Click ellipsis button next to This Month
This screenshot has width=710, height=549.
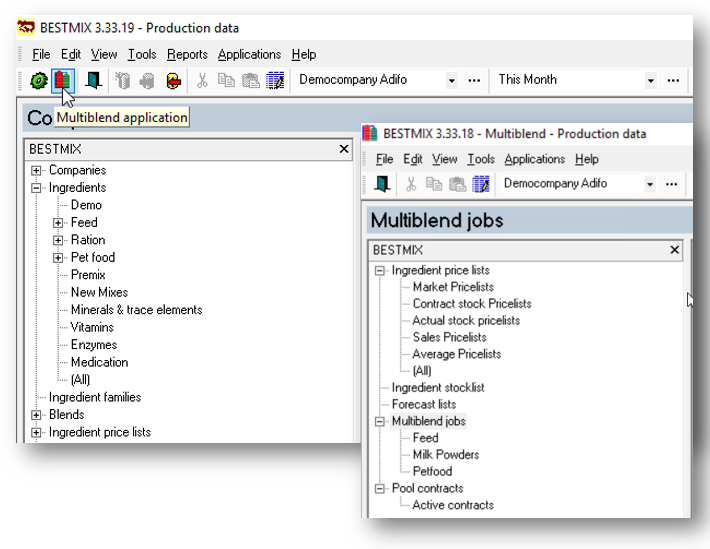pos(673,81)
